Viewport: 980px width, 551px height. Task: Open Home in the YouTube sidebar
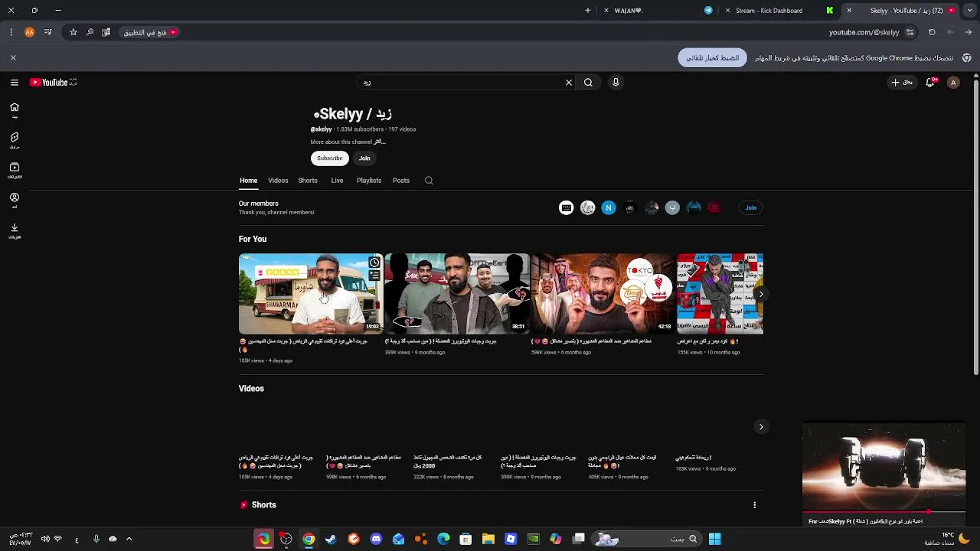coord(15,111)
